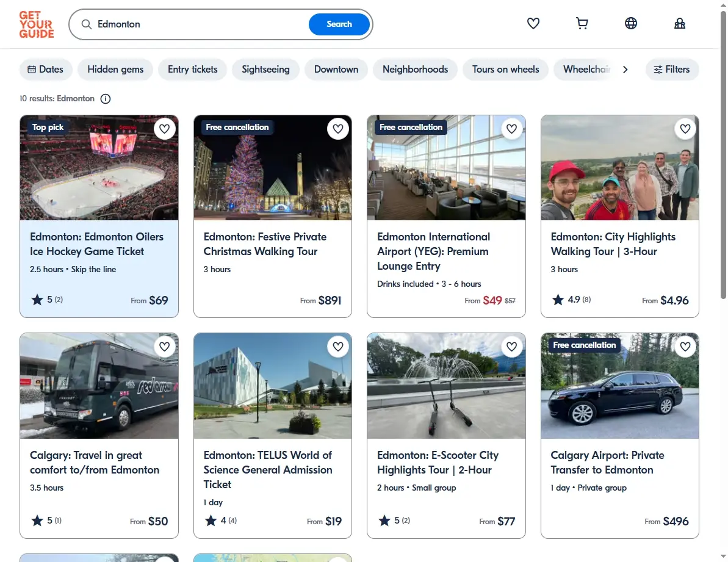The width and height of the screenshot is (728, 562).
Task: Select the Tours on wheels filter chip
Action: (x=506, y=70)
